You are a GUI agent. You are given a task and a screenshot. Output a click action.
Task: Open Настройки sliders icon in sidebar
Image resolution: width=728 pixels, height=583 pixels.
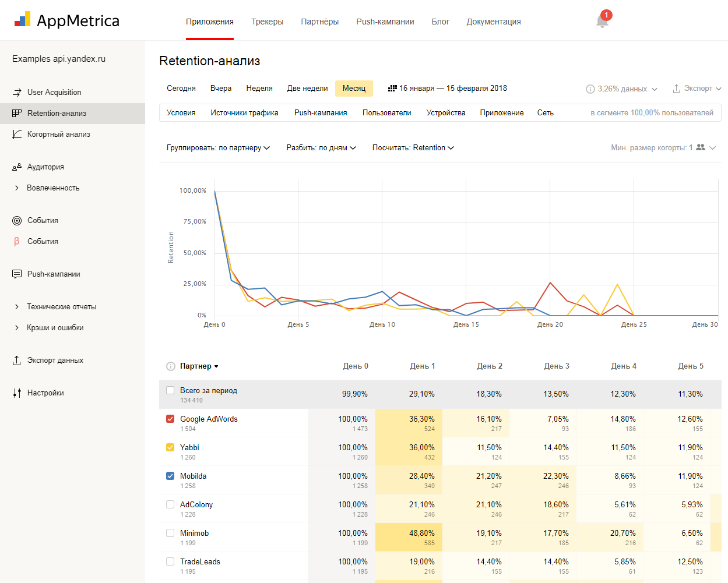17,393
